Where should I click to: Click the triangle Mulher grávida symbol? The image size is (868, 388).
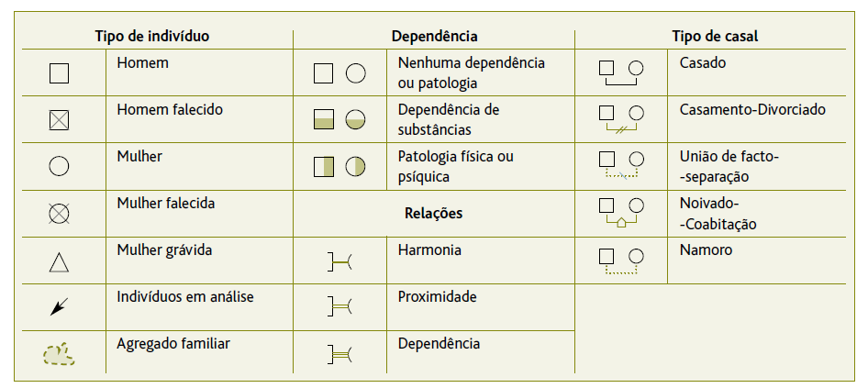click(x=59, y=262)
